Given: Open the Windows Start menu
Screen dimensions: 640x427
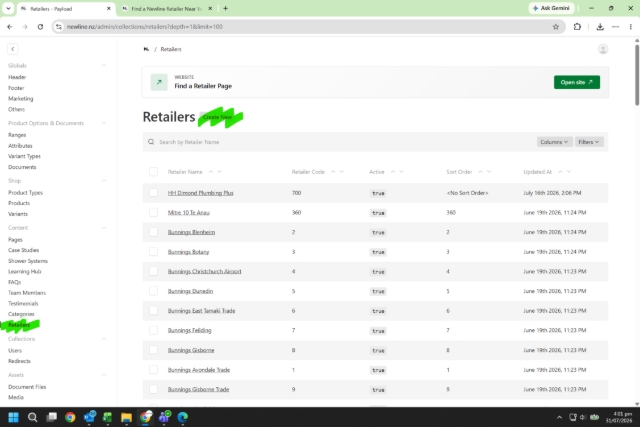Looking at the screenshot, I should (x=13, y=417).
